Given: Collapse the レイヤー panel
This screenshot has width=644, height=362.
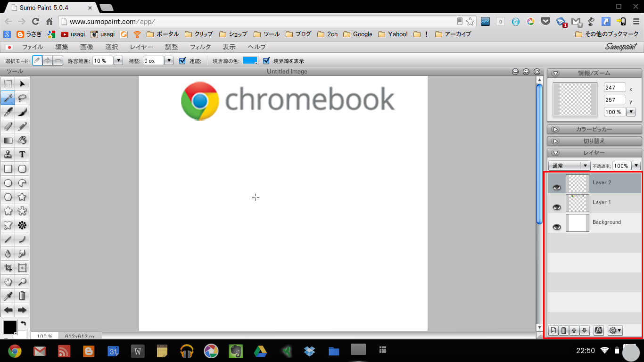Looking at the screenshot, I should (x=555, y=153).
